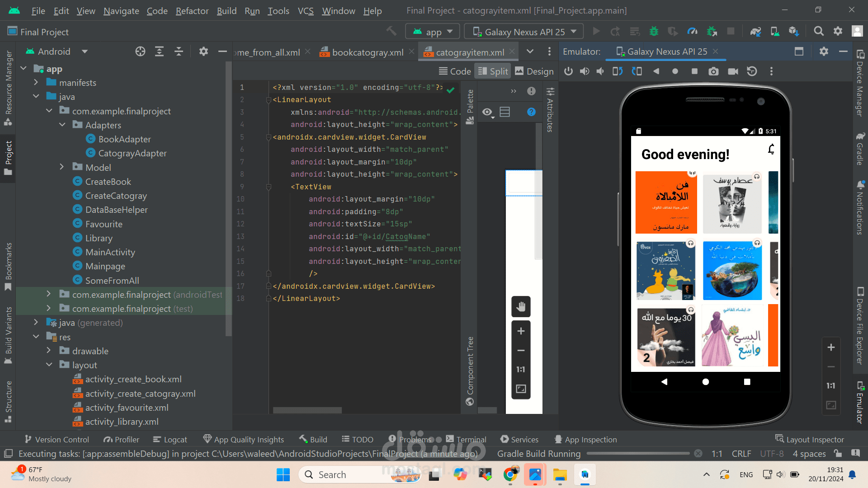The image size is (868, 488).
Task: Drag the horizontal scrollbar at editor bottom
Action: (x=307, y=410)
